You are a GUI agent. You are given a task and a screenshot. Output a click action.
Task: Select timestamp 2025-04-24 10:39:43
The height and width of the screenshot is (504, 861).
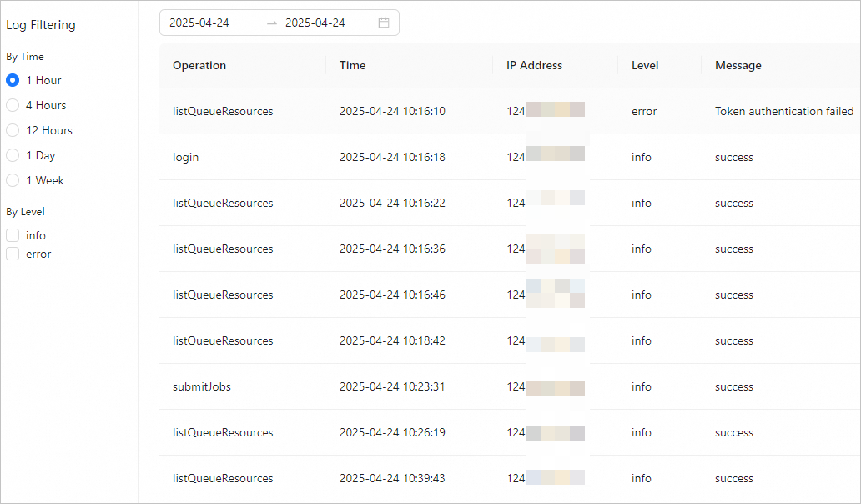(393, 478)
